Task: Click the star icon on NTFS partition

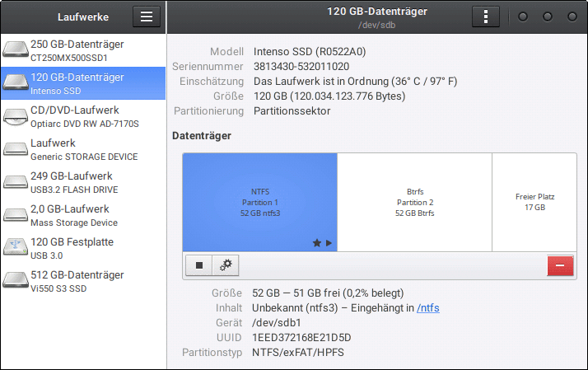Action: tap(317, 243)
